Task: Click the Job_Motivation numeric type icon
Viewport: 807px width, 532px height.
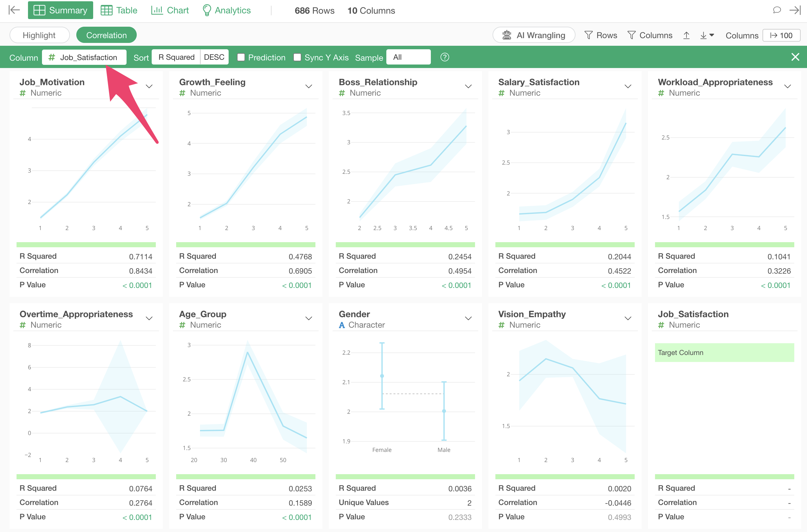Action: click(x=23, y=93)
